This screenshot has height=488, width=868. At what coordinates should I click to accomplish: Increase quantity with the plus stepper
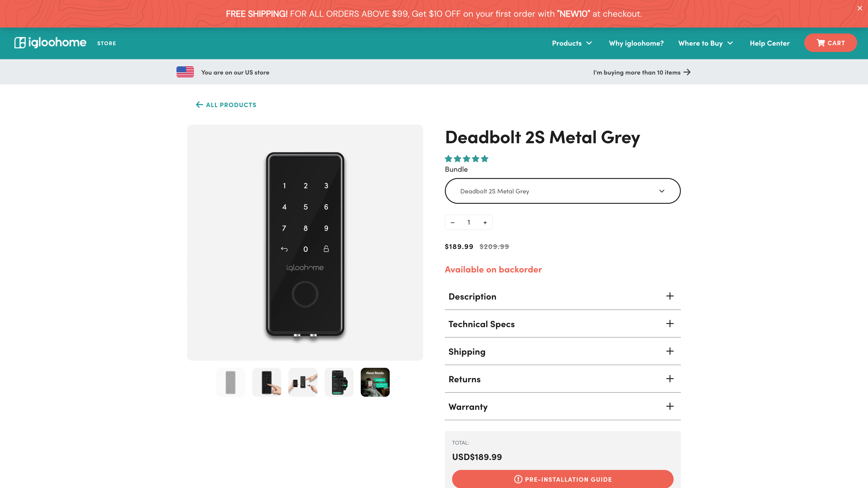click(485, 222)
